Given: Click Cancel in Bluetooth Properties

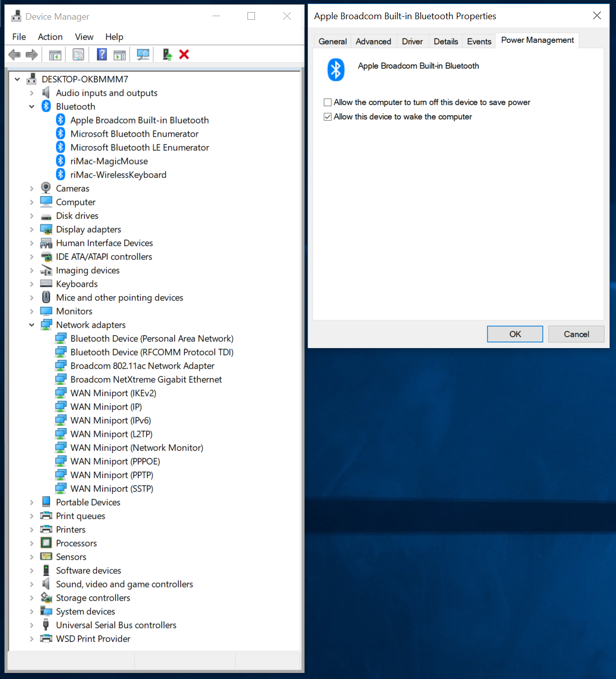Looking at the screenshot, I should (x=576, y=334).
